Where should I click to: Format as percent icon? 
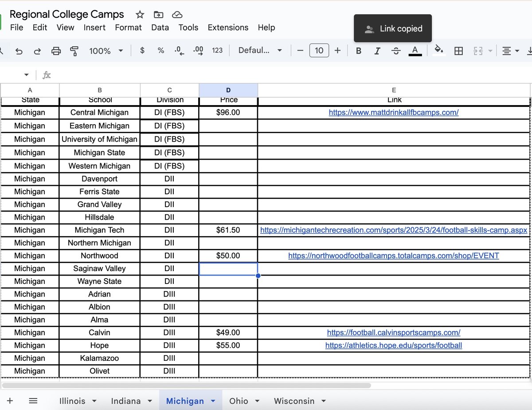(161, 51)
